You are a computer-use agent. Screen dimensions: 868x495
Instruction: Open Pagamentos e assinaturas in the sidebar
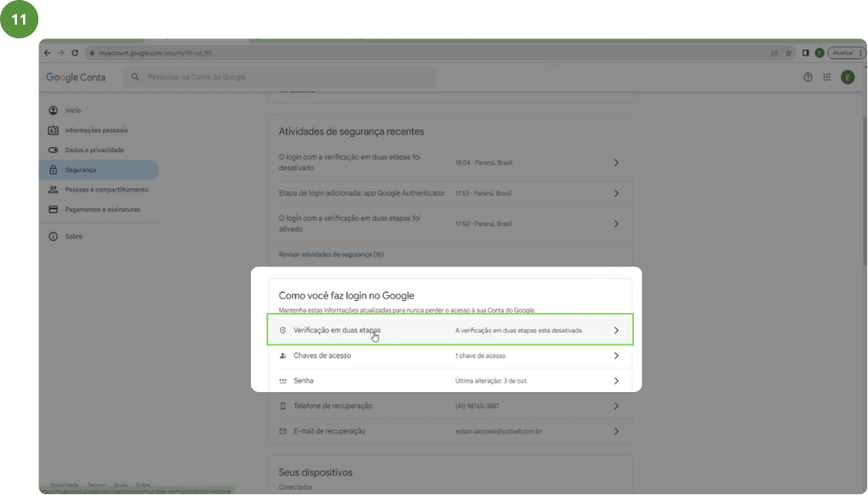coord(99,209)
